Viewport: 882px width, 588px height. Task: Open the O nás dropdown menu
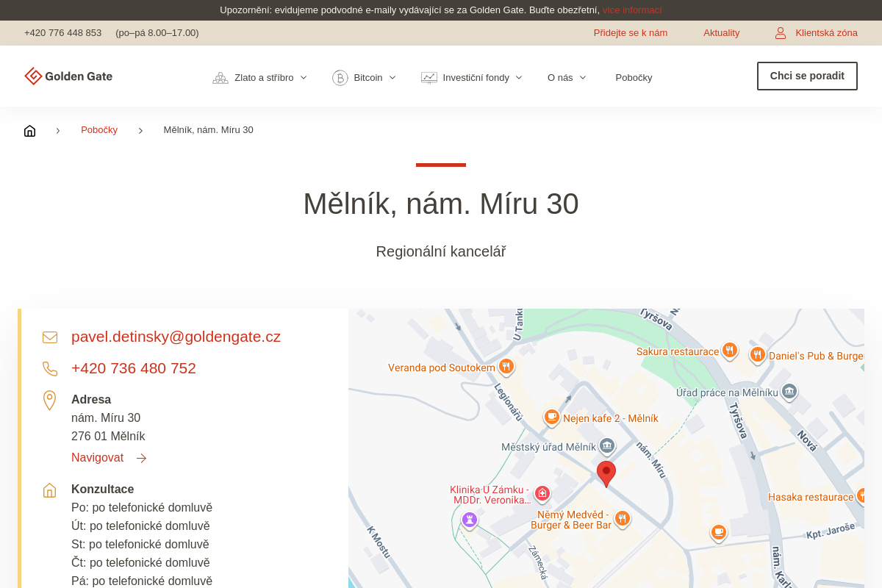tap(567, 78)
